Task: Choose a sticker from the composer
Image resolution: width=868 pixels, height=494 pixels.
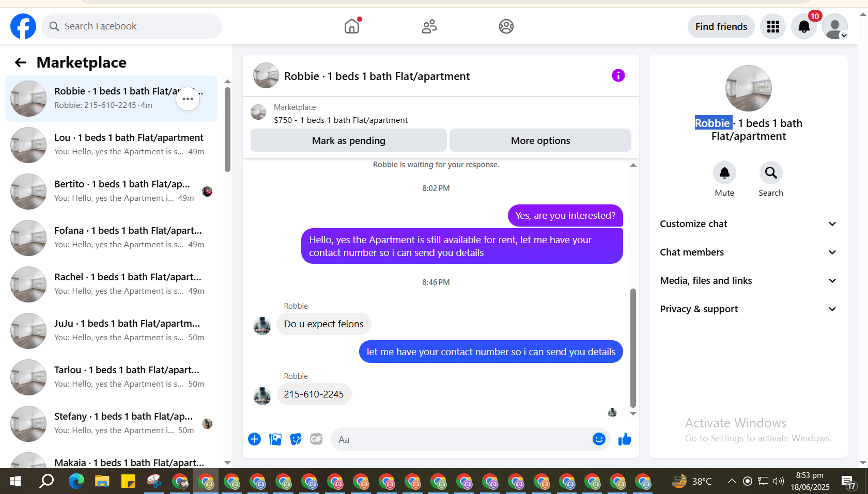Action: point(296,439)
